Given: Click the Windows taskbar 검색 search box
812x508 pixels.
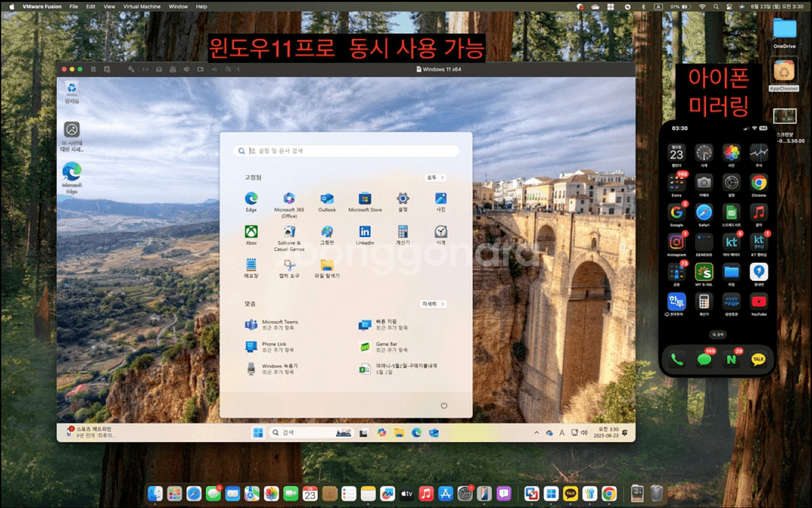Looking at the screenshot, I should 311,433.
